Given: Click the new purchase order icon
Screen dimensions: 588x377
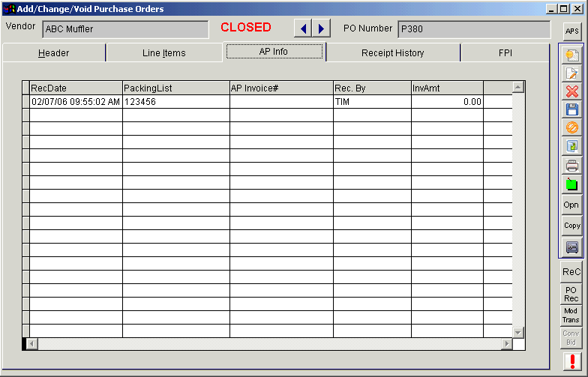Looking at the screenshot, I should (571, 55).
